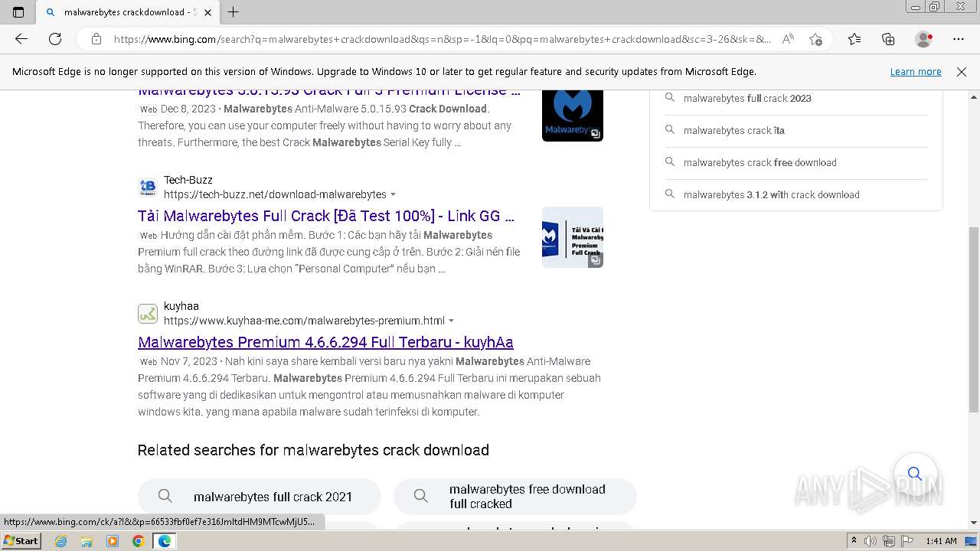
Task: Click the floating Bing search magnifier button
Action: 915,474
